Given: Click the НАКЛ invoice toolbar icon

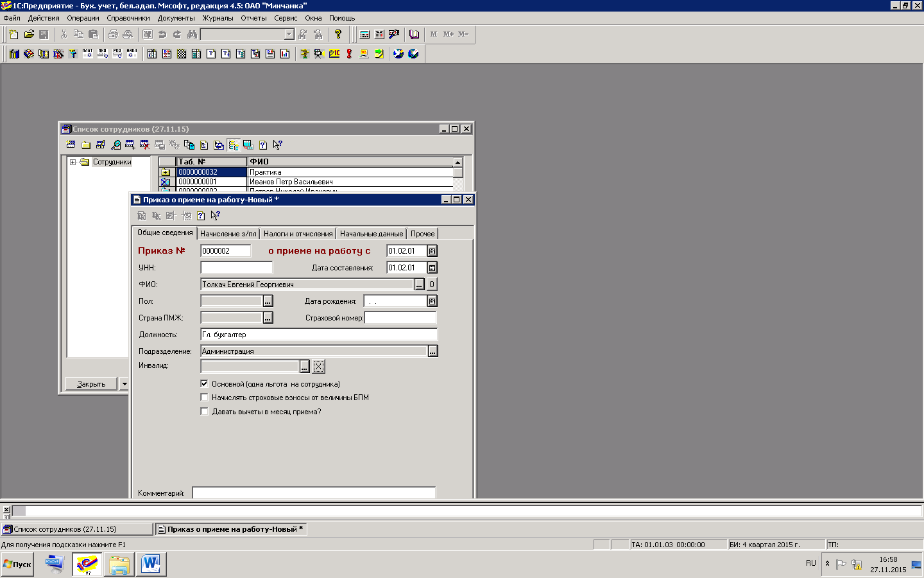Looking at the screenshot, I should click(x=132, y=54).
